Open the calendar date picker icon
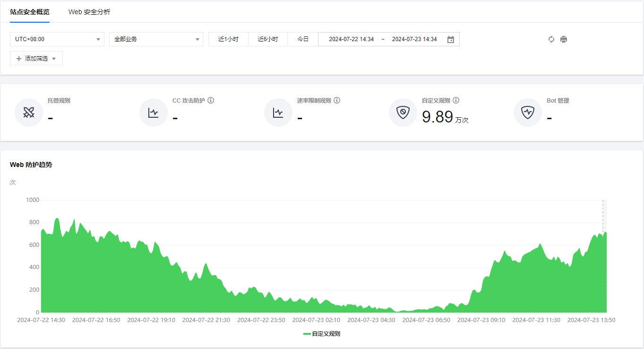The image size is (644, 349). point(451,39)
